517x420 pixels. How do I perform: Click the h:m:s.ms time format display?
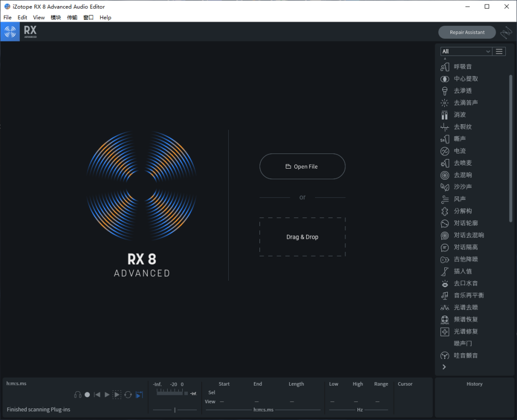(x=17, y=384)
